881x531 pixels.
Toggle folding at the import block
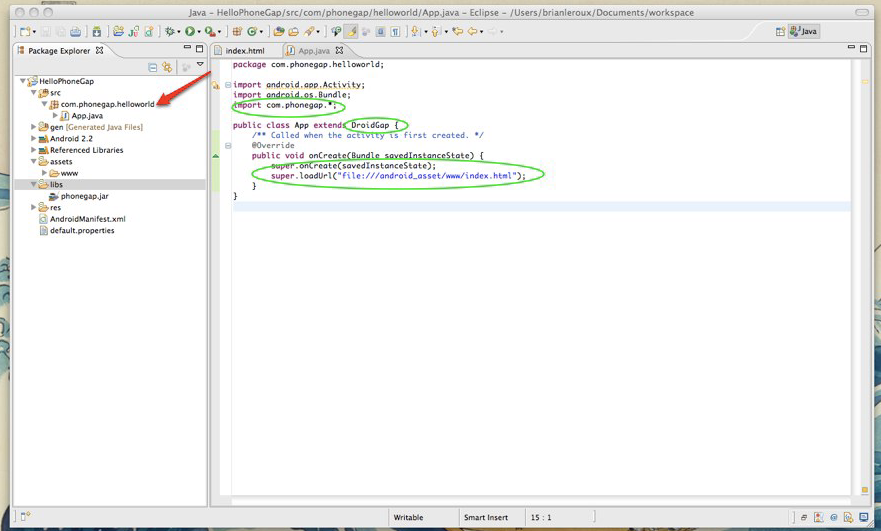click(228, 85)
